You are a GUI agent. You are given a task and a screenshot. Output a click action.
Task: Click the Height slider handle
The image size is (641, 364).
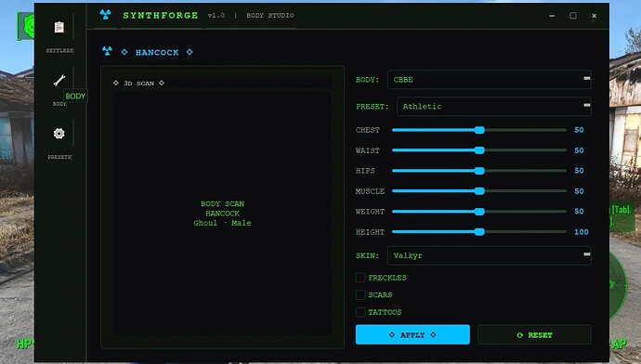(x=479, y=231)
